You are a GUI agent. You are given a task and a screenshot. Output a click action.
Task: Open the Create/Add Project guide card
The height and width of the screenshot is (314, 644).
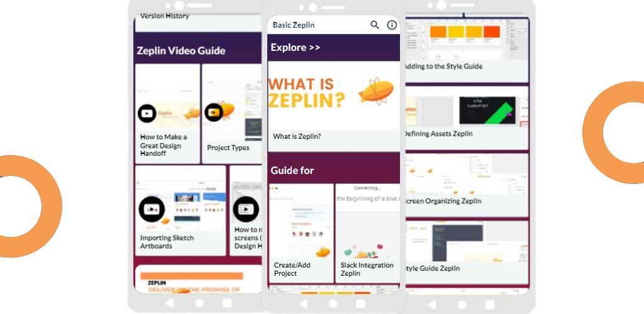301,233
